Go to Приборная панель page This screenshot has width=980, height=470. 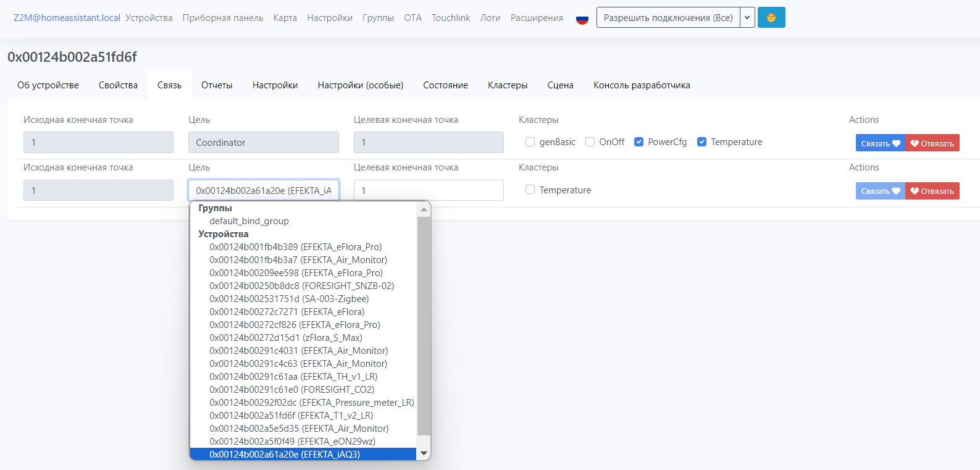tap(223, 18)
